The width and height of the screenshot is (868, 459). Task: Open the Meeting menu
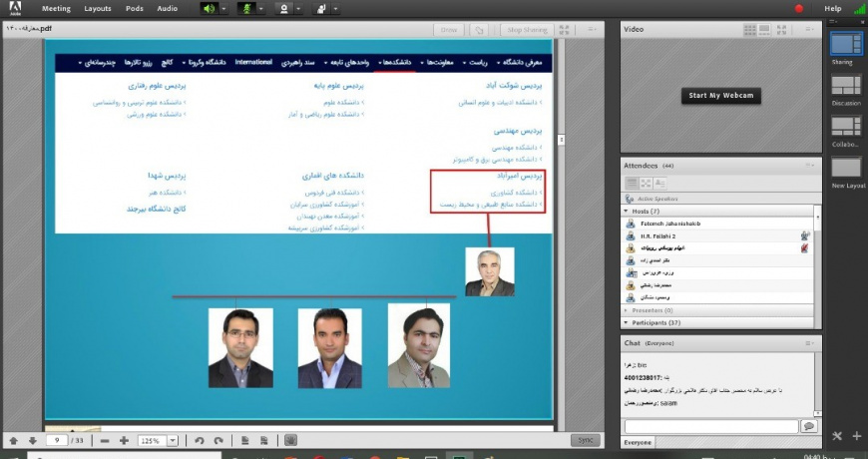click(x=56, y=8)
